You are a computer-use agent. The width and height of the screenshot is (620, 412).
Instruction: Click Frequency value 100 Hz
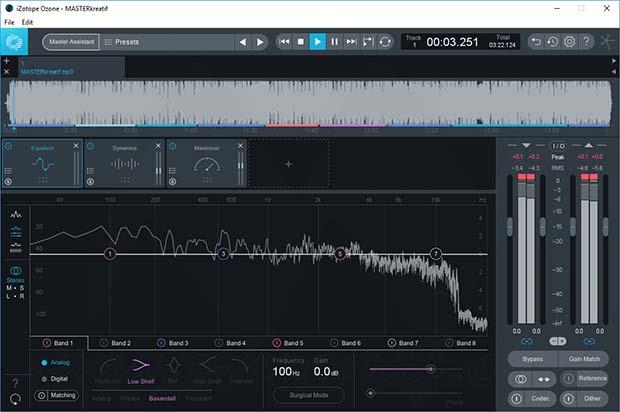pyautogui.click(x=286, y=372)
